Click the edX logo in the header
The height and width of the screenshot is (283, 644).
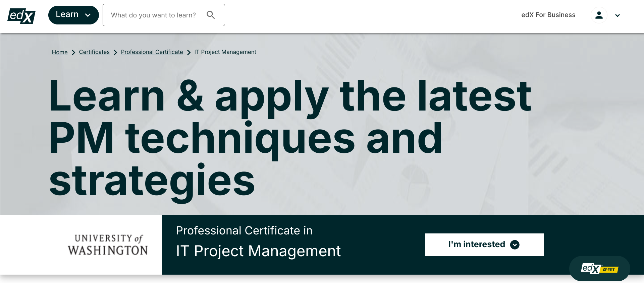click(x=21, y=16)
